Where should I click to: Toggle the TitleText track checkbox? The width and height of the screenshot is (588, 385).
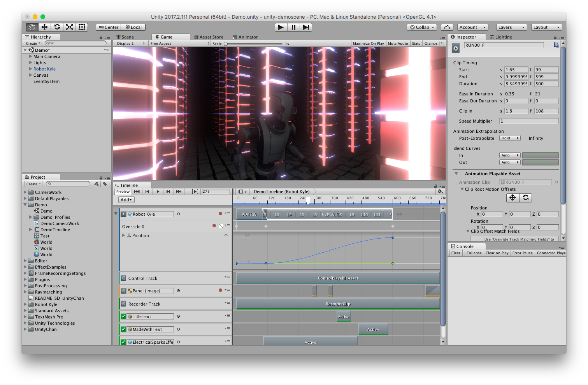click(x=123, y=316)
